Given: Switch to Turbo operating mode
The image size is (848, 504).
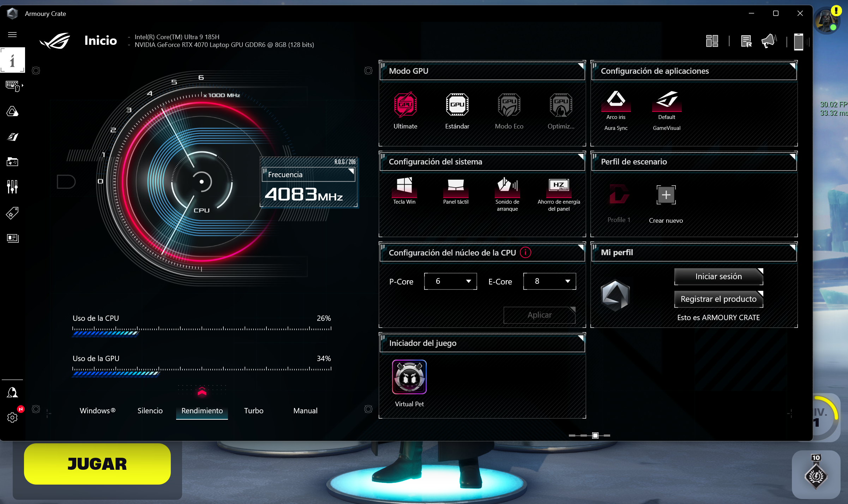Looking at the screenshot, I should [x=254, y=410].
